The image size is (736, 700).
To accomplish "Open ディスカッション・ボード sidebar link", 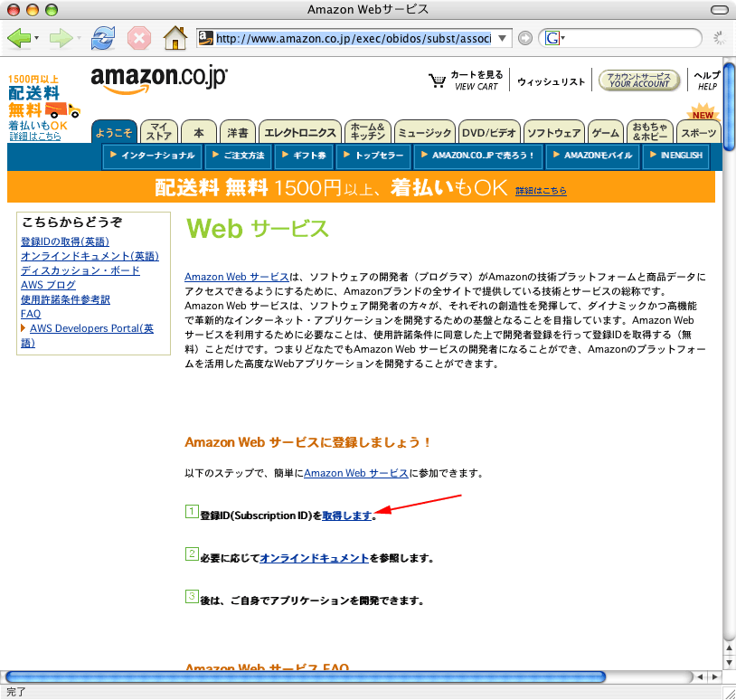I will click(80, 270).
